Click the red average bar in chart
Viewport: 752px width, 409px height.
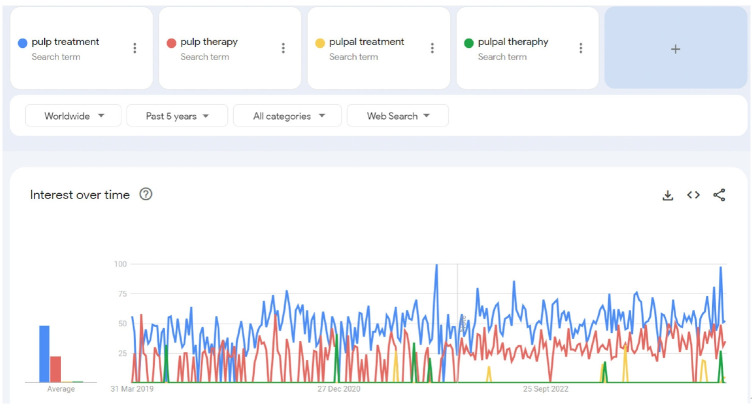pyautogui.click(x=56, y=368)
